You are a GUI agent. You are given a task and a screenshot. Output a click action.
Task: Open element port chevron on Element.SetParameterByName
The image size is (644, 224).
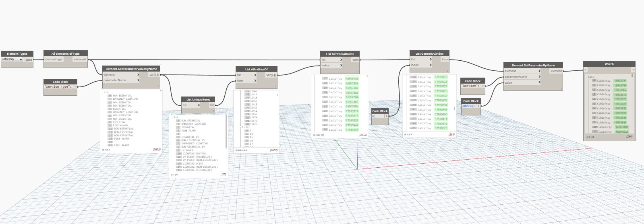pos(540,71)
